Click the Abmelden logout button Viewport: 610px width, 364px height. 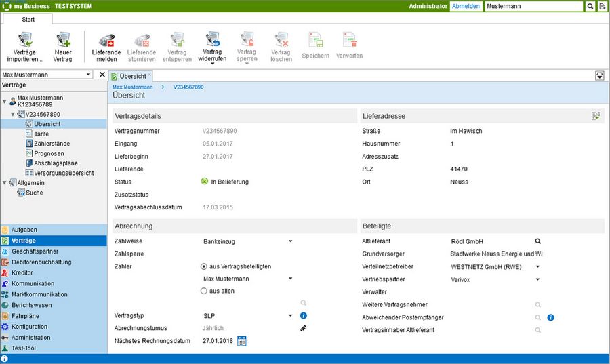point(466,6)
